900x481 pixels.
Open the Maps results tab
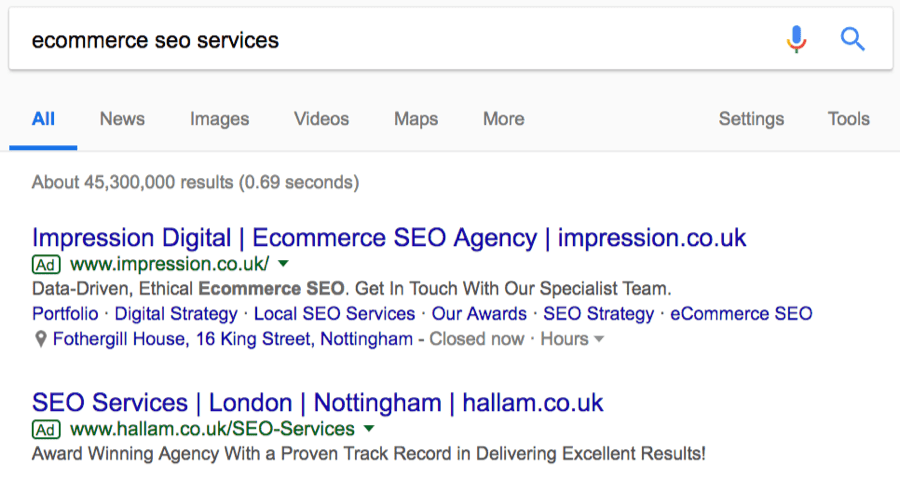[416, 119]
